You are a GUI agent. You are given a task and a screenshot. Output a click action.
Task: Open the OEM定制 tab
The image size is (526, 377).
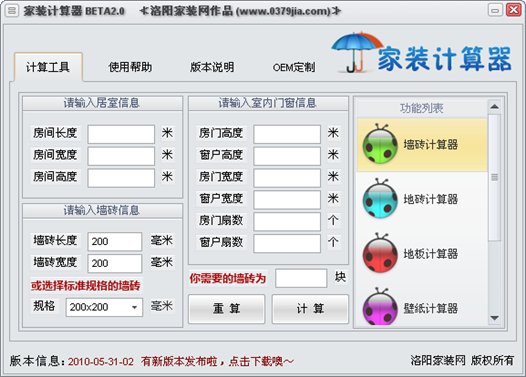294,67
